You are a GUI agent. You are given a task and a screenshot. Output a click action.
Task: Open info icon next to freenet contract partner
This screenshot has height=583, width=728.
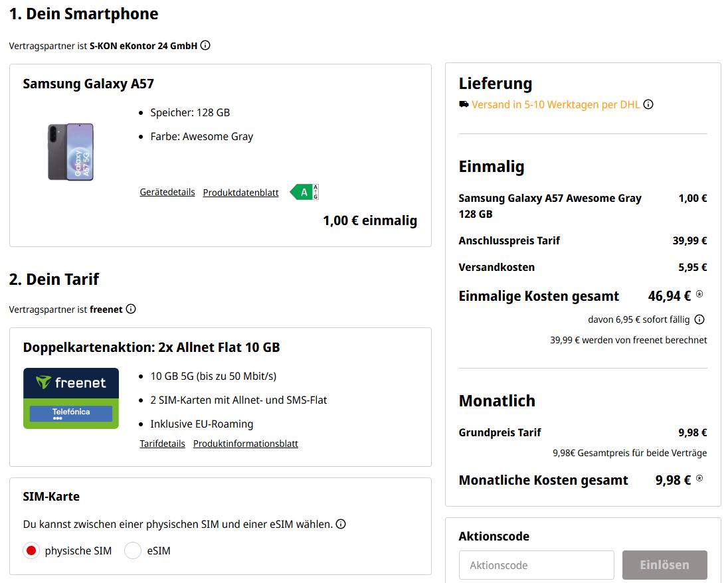[x=131, y=309]
